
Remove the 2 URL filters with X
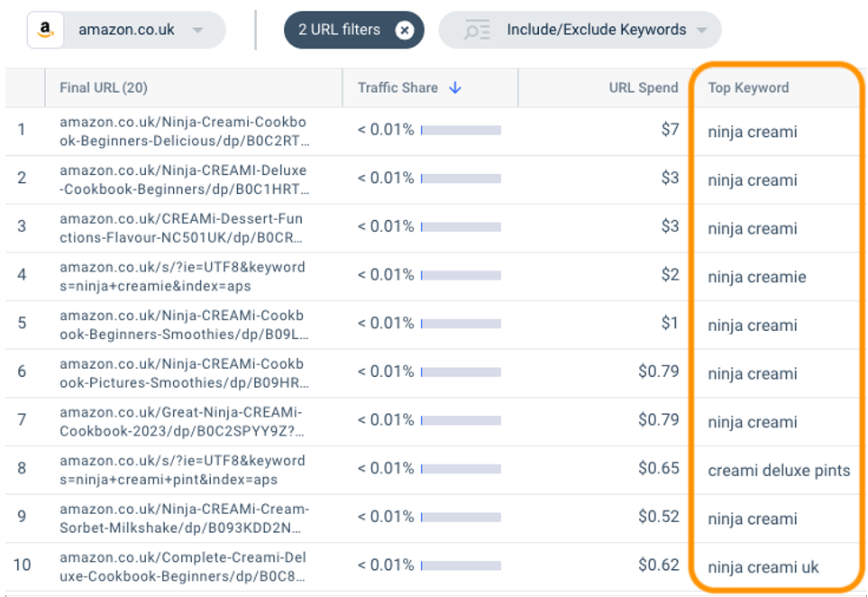pyautogui.click(x=405, y=30)
